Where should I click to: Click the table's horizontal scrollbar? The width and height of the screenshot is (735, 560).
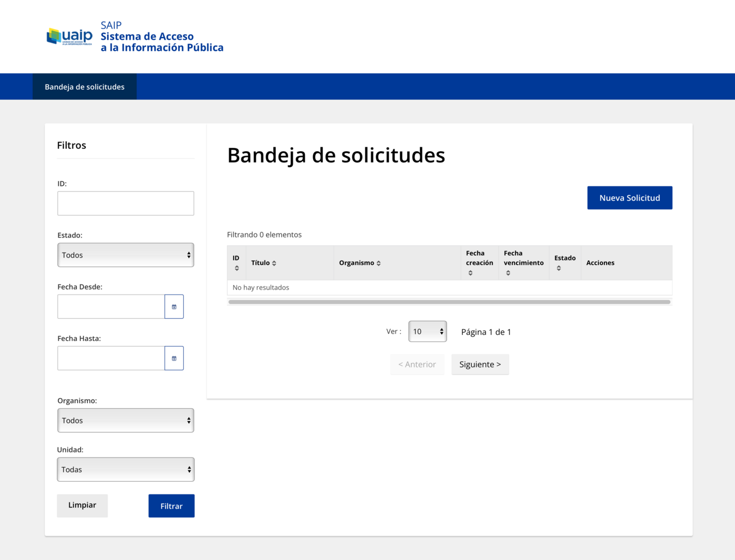[x=449, y=302]
